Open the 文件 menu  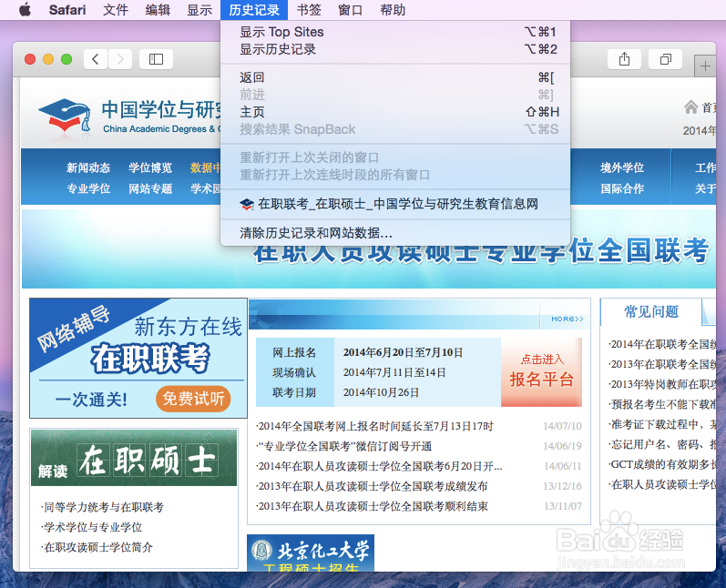click(x=116, y=10)
